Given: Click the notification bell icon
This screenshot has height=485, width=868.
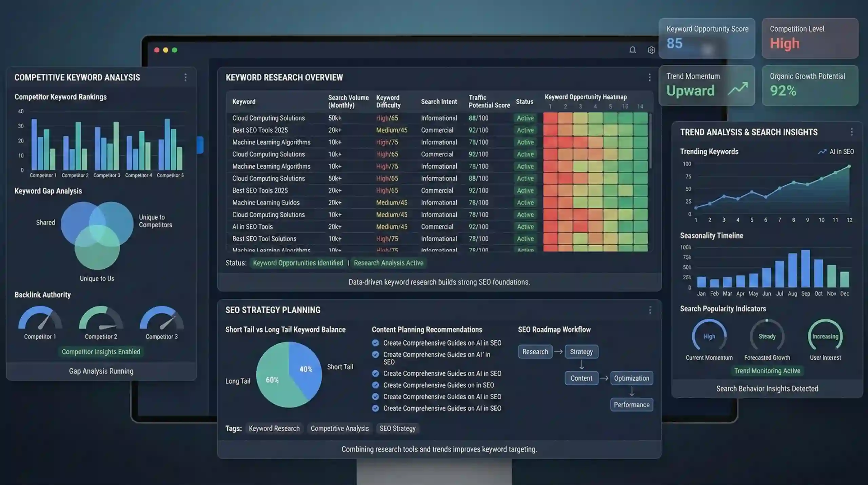Looking at the screenshot, I should 632,50.
